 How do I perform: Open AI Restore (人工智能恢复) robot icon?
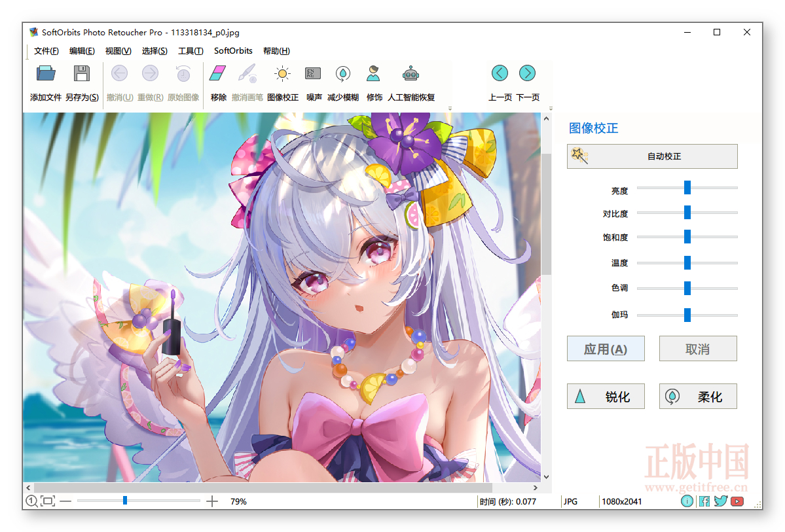pyautogui.click(x=411, y=73)
